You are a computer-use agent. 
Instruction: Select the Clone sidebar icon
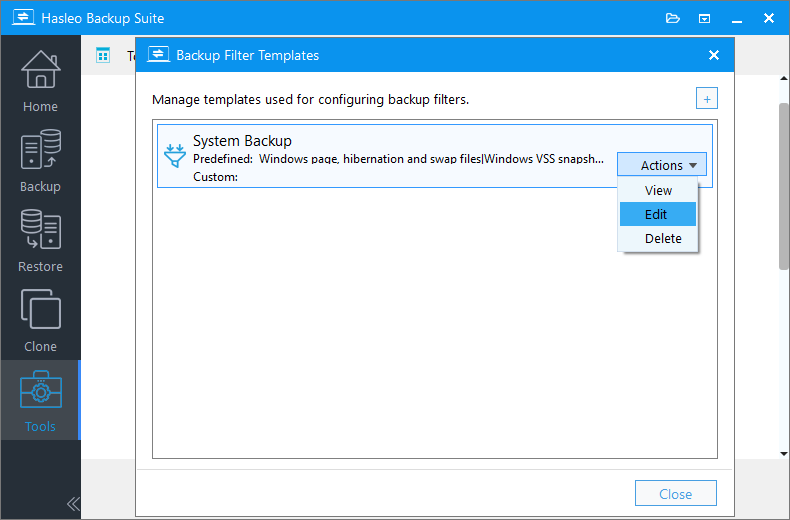[x=40, y=320]
